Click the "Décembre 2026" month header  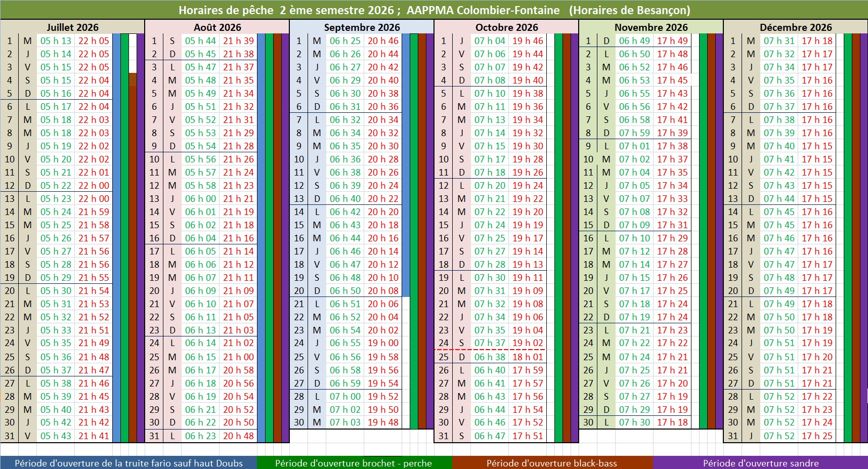(796, 27)
